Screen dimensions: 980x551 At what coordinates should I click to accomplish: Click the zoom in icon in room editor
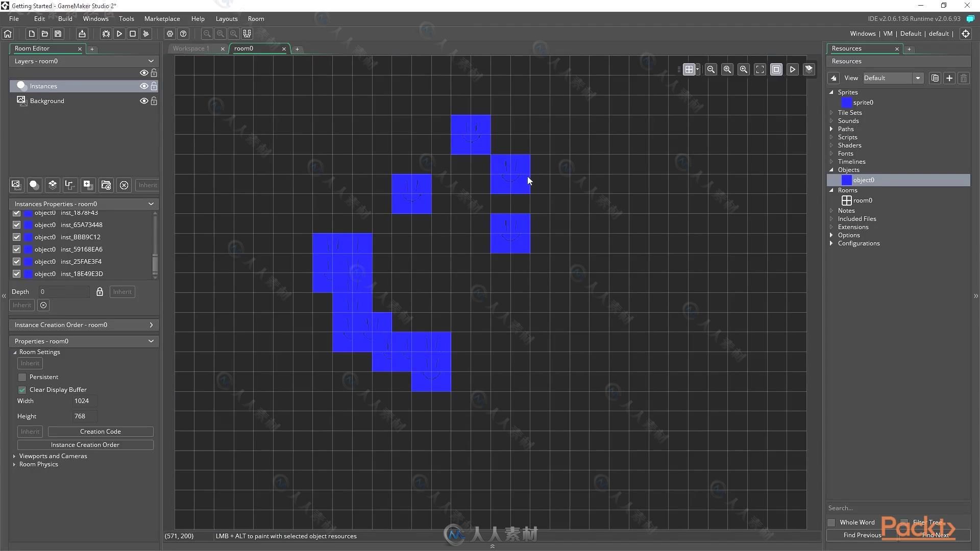point(743,69)
